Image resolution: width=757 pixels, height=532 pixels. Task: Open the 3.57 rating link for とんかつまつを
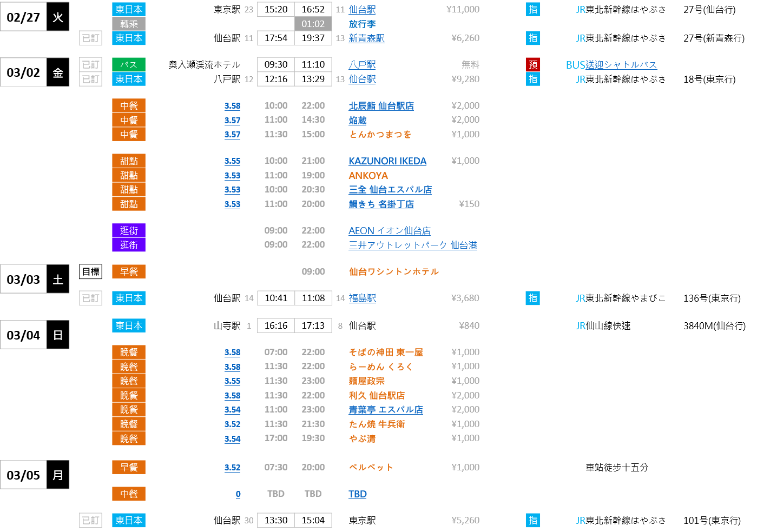232,135
